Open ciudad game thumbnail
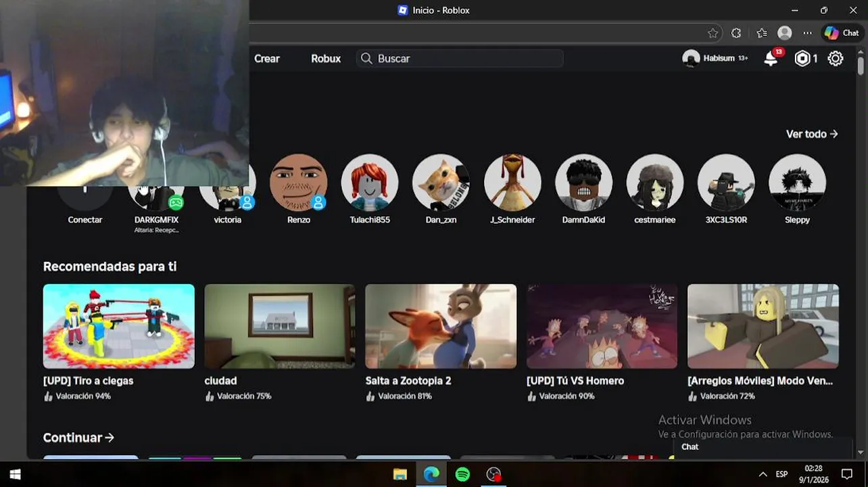 click(280, 326)
